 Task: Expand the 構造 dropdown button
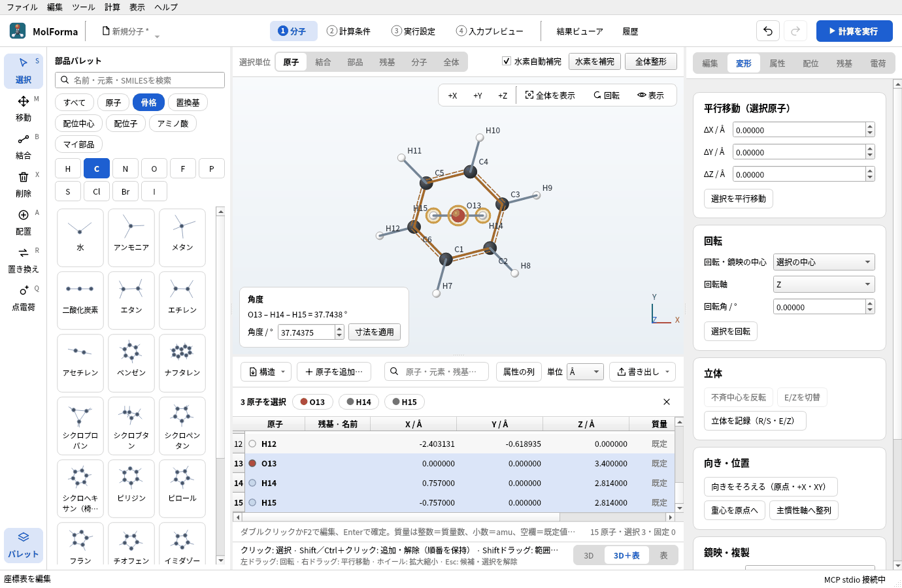tap(265, 372)
